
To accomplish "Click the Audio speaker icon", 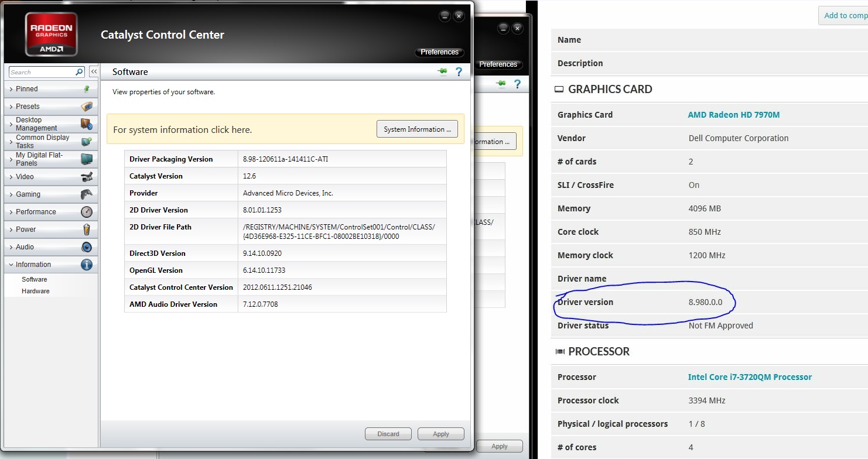I will point(86,247).
